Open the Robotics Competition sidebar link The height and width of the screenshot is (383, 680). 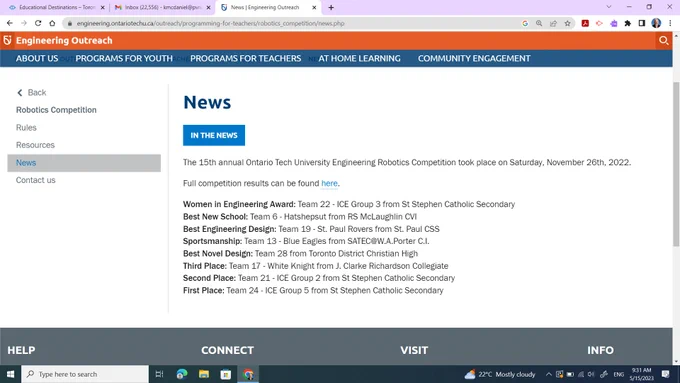pos(56,110)
